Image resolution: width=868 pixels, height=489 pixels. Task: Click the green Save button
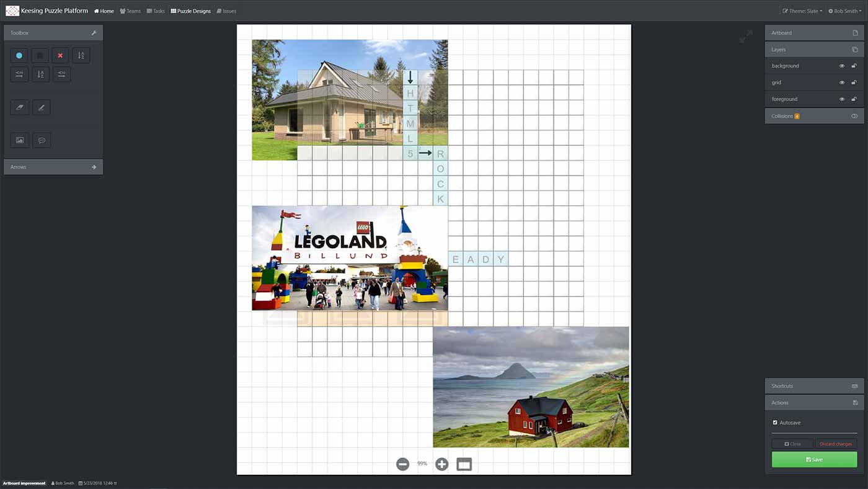coord(814,460)
